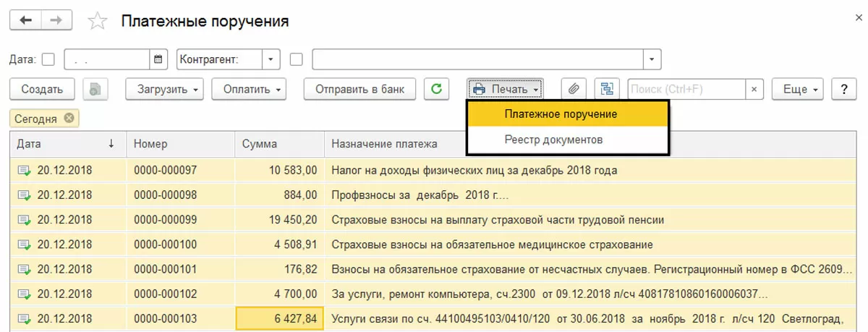Image resolution: width=868 pixels, height=332 pixels.
Task: Choose Реестр документов from print menu
Action: (567, 140)
